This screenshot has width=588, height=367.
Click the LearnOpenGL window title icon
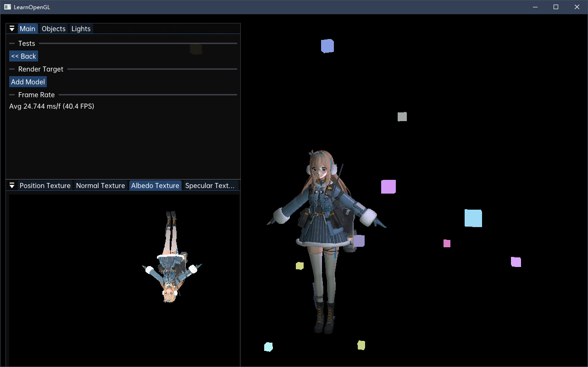(7, 7)
